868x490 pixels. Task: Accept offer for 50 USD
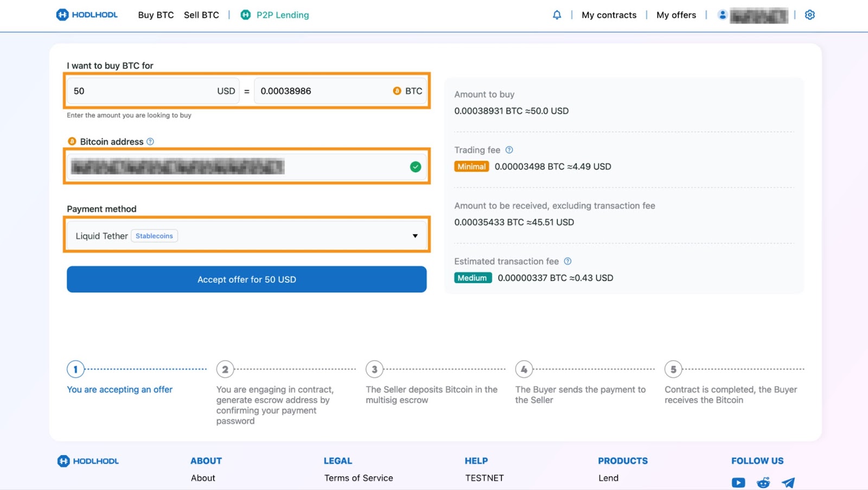tap(247, 279)
